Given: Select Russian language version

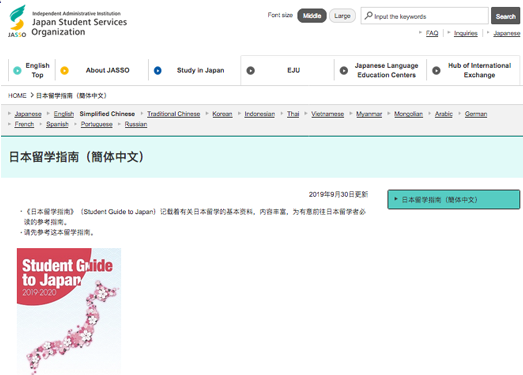Looking at the screenshot, I should [136, 124].
